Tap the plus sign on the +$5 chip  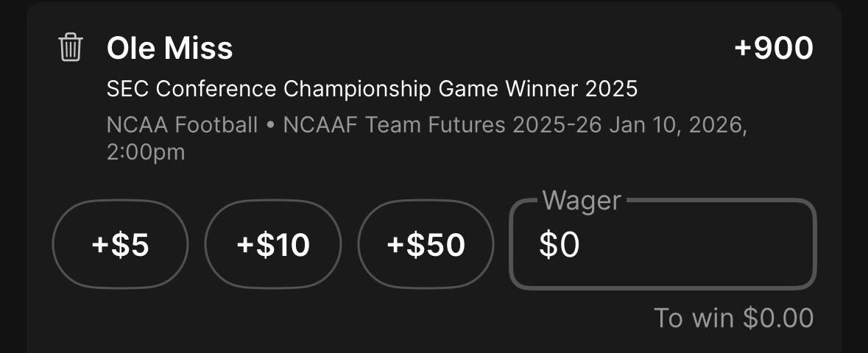point(101,245)
